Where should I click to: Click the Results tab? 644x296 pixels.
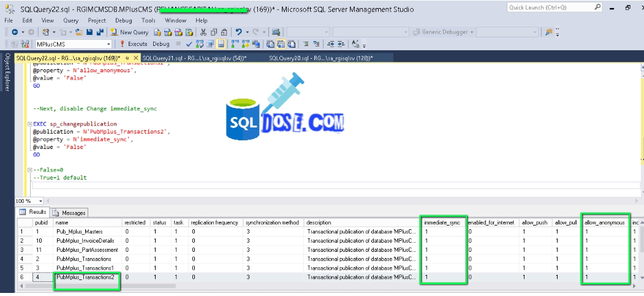tap(33, 212)
